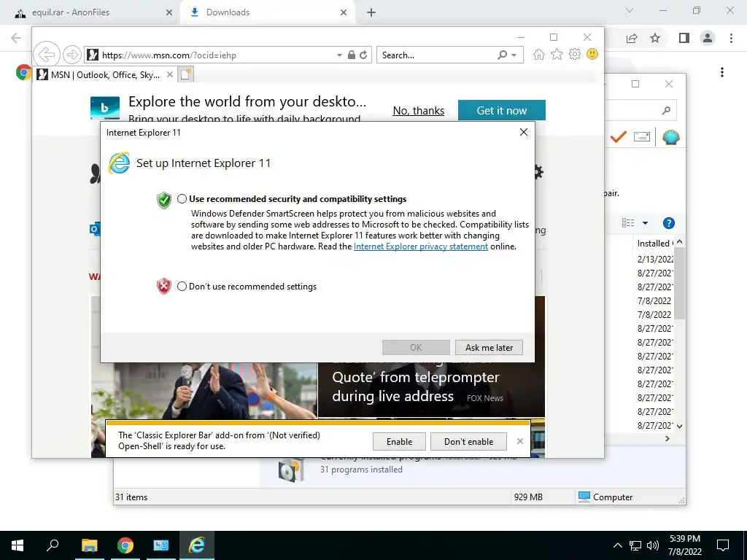Open File Explorer from taskbar
The image size is (747, 560).
(89, 545)
